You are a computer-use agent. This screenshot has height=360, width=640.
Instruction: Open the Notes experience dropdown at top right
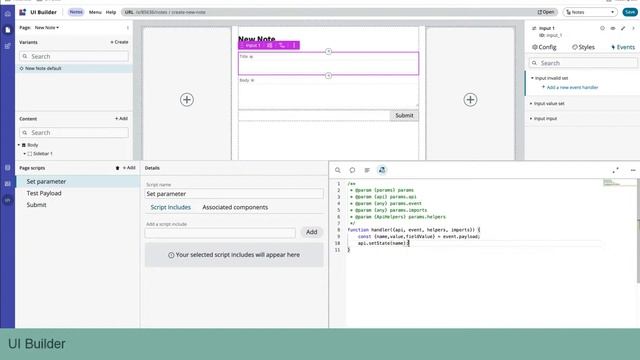click(590, 12)
